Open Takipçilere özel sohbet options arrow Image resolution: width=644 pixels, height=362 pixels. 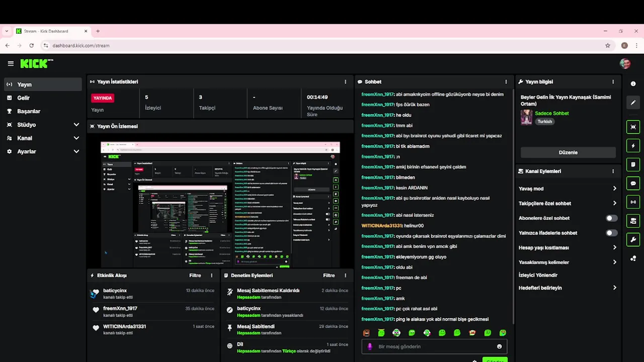(614, 203)
